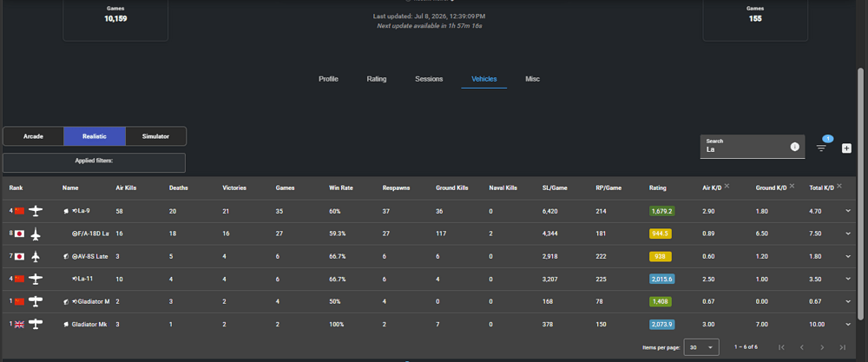
Task: Switch to the Rating tab
Action: tap(377, 79)
